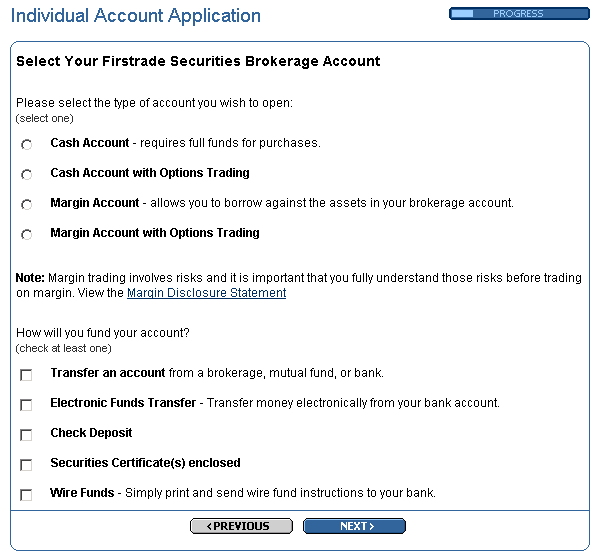Select Margin Account with Options Trading
This screenshot has width=600, height=559.
(26, 234)
